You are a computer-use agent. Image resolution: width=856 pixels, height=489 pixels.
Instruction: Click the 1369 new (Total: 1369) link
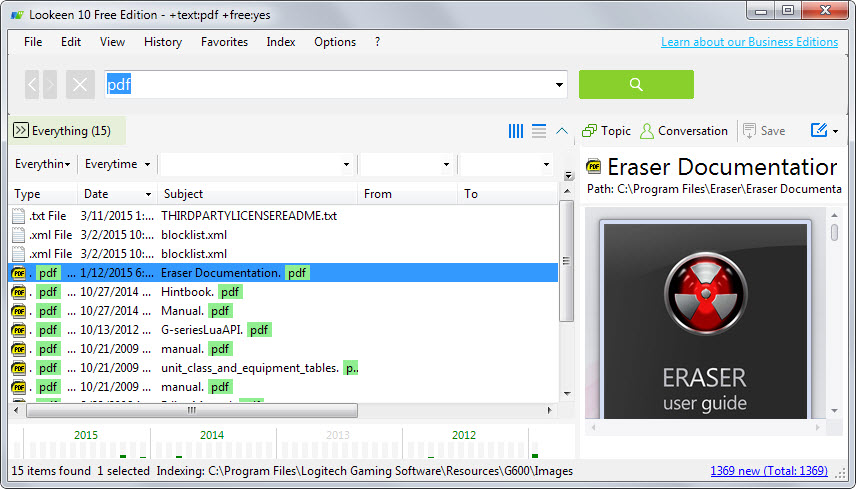(x=769, y=470)
